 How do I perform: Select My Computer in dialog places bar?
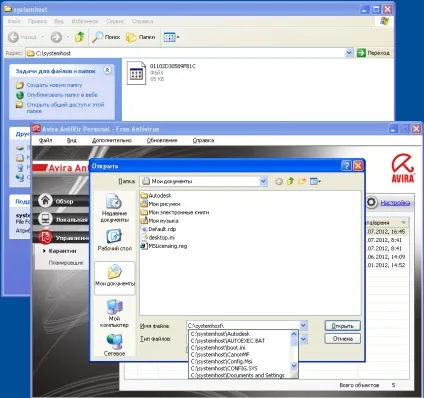point(114,313)
